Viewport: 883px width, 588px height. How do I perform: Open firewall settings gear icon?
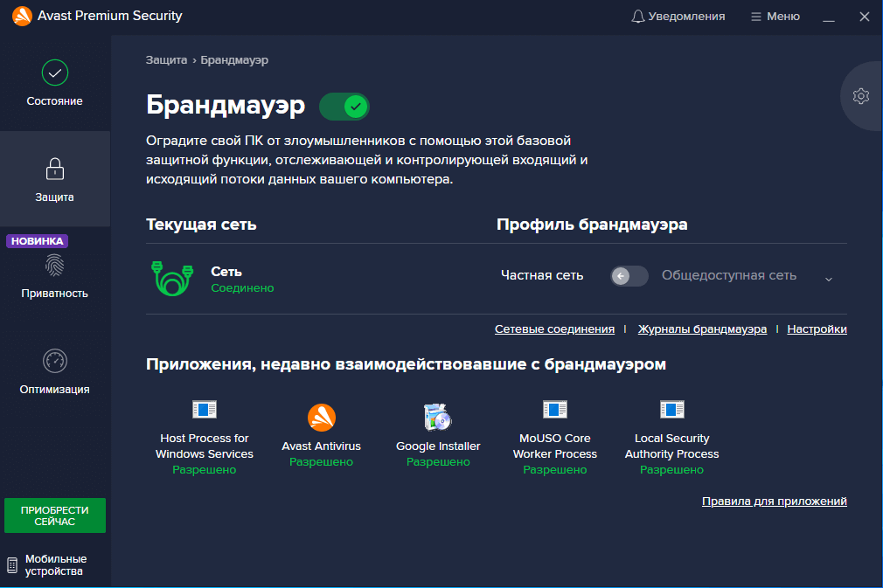tap(860, 96)
